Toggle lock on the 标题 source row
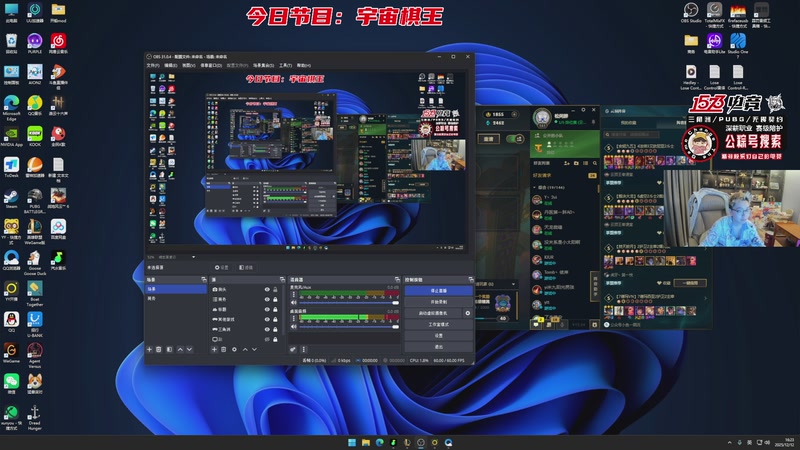The height and width of the screenshot is (450, 800). pyautogui.click(x=276, y=309)
